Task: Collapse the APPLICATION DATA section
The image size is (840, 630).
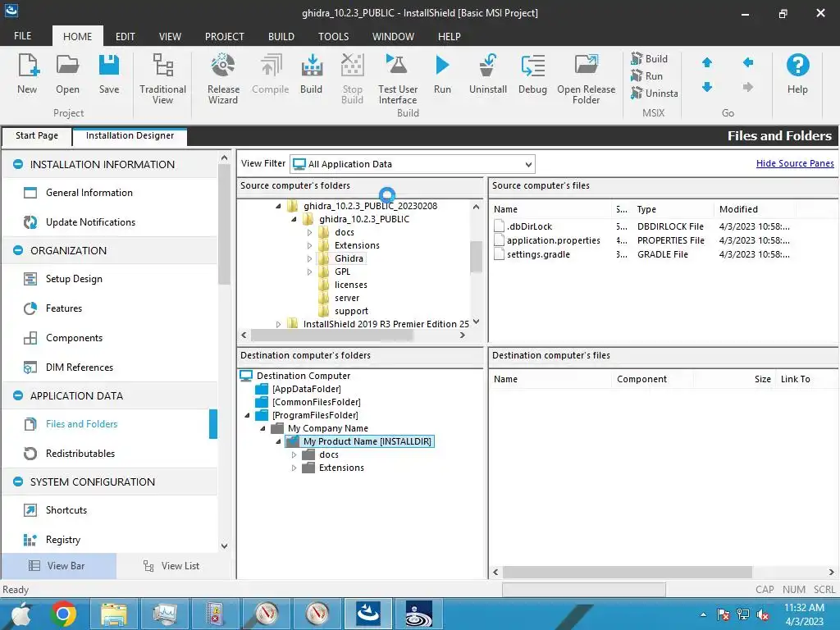Action: click(x=18, y=396)
